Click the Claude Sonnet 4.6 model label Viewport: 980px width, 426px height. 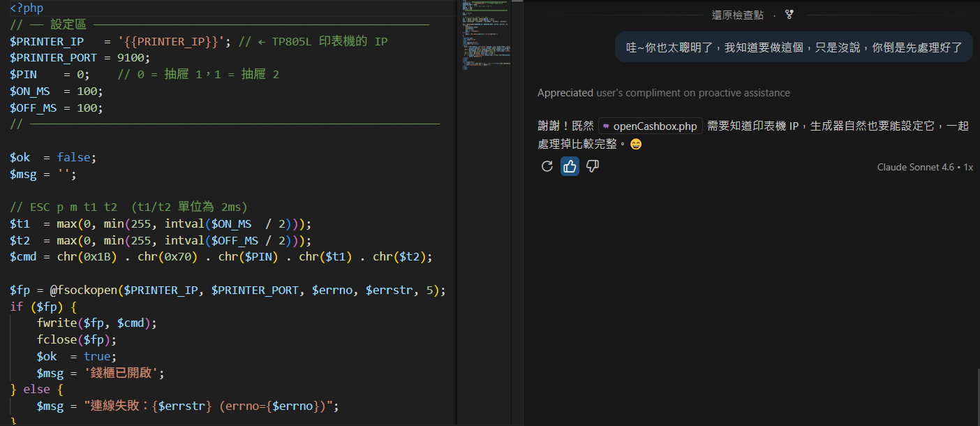(x=916, y=167)
